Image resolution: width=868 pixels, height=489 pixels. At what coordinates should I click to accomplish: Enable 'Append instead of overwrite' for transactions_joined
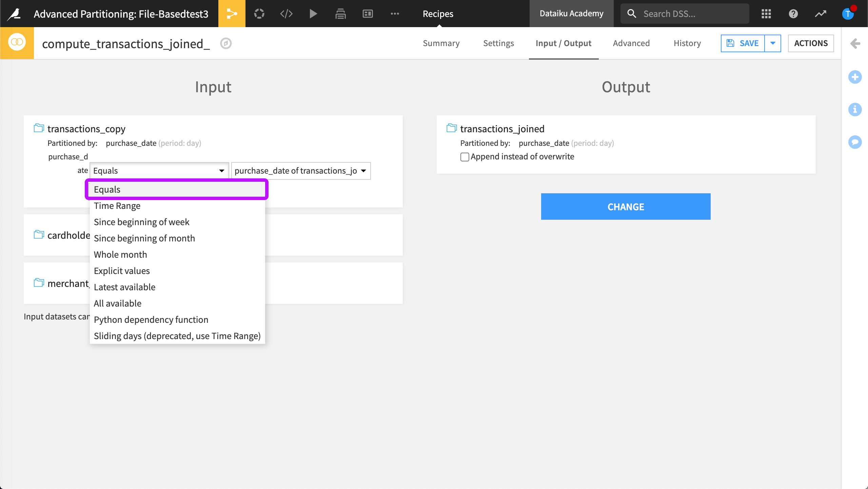[465, 157]
